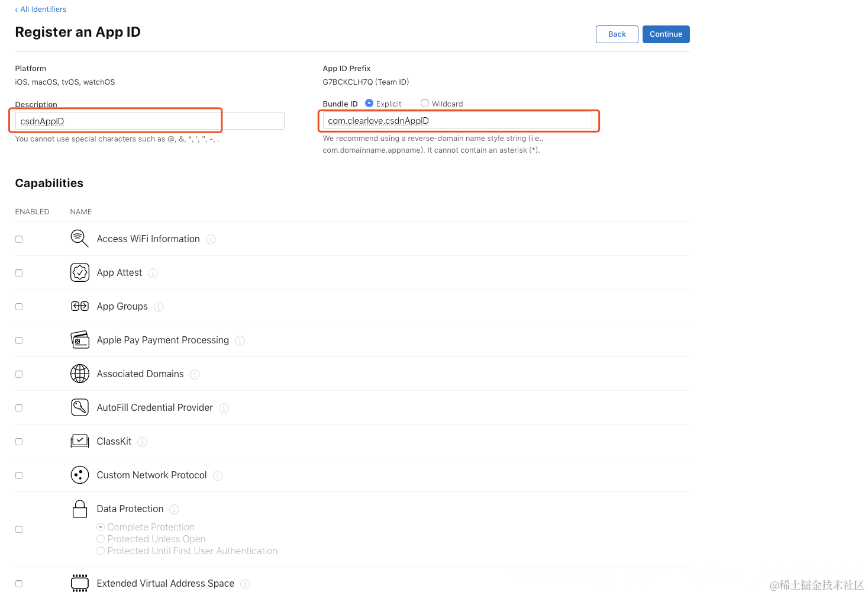Open info for Access WiFi Information
This screenshot has height=595, width=868.
click(x=211, y=239)
